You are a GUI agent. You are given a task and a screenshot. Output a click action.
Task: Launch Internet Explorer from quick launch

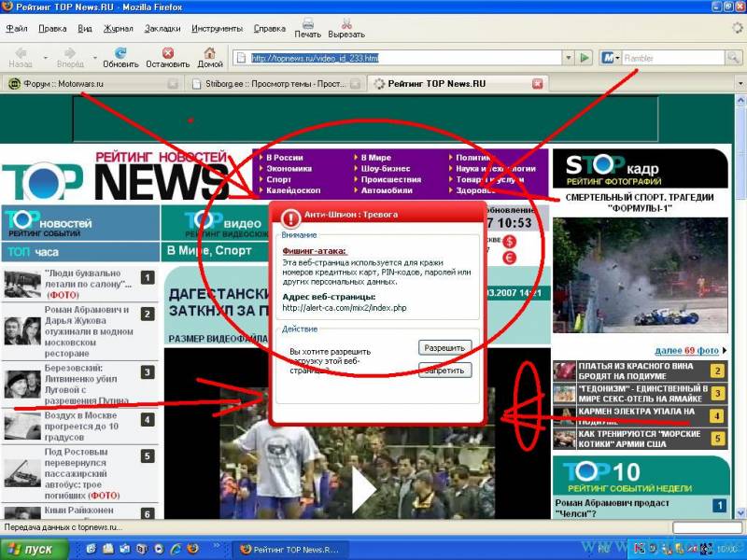pyautogui.click(x=176, y=549)
